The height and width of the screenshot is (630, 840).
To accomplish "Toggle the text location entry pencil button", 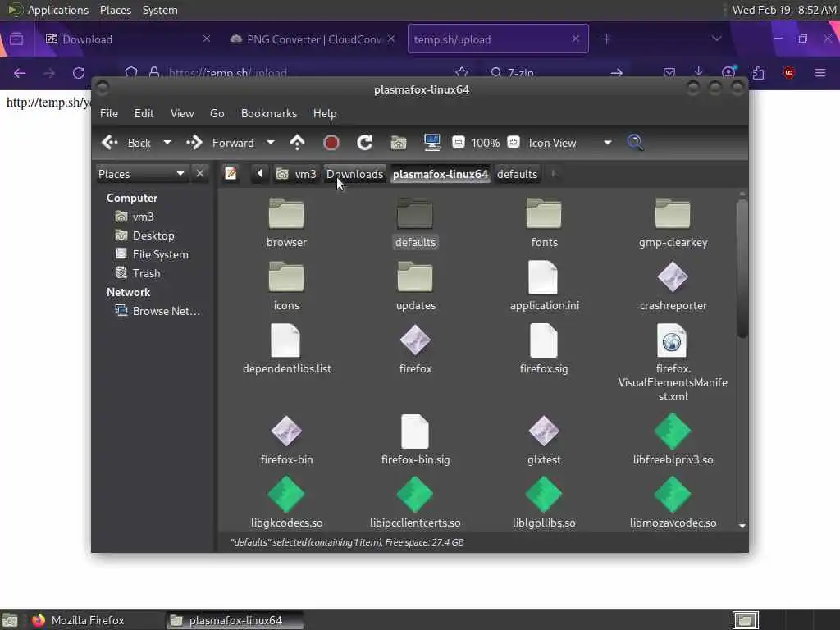I will (x=231, y=174).
